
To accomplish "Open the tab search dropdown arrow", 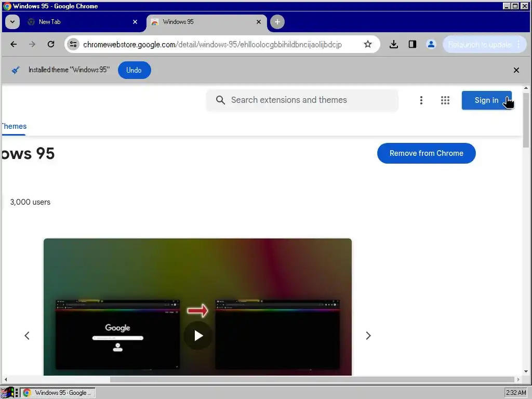I will coord(12,22).
